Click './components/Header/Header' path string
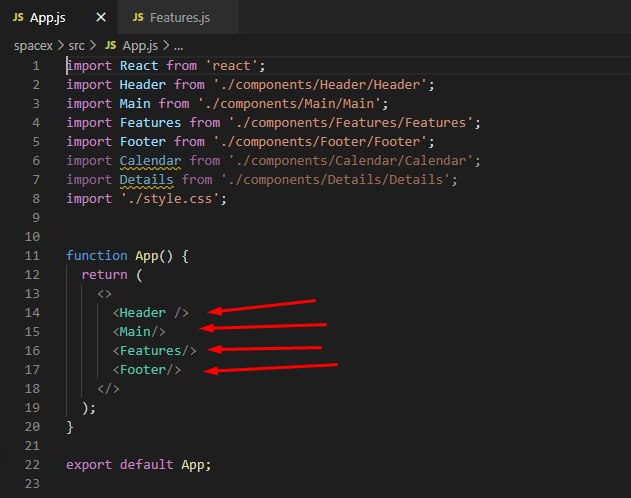This screenshot has height=498, width=631. [320, 84]
